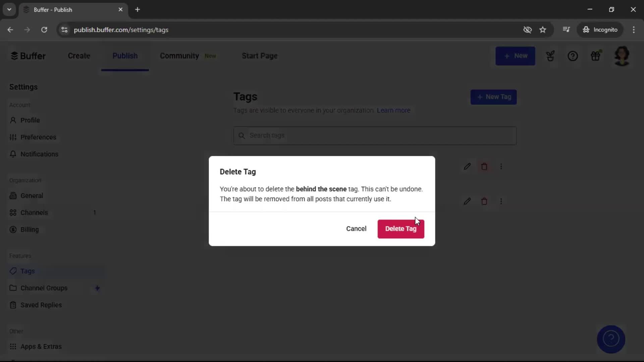
Task: Click the Learn more link about tags
Action: coord(393,110)
